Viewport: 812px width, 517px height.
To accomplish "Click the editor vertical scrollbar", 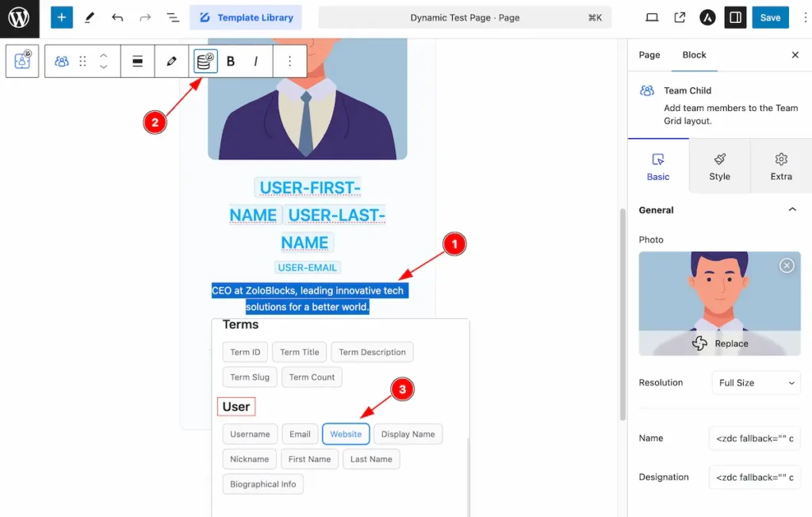I will pyautogui.click(x=622, y=314).
